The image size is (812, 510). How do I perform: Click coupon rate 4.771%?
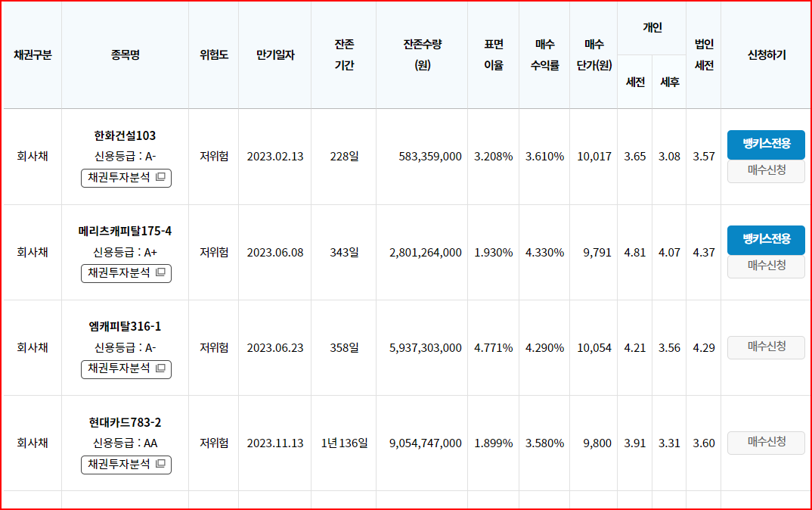point(494,348)
